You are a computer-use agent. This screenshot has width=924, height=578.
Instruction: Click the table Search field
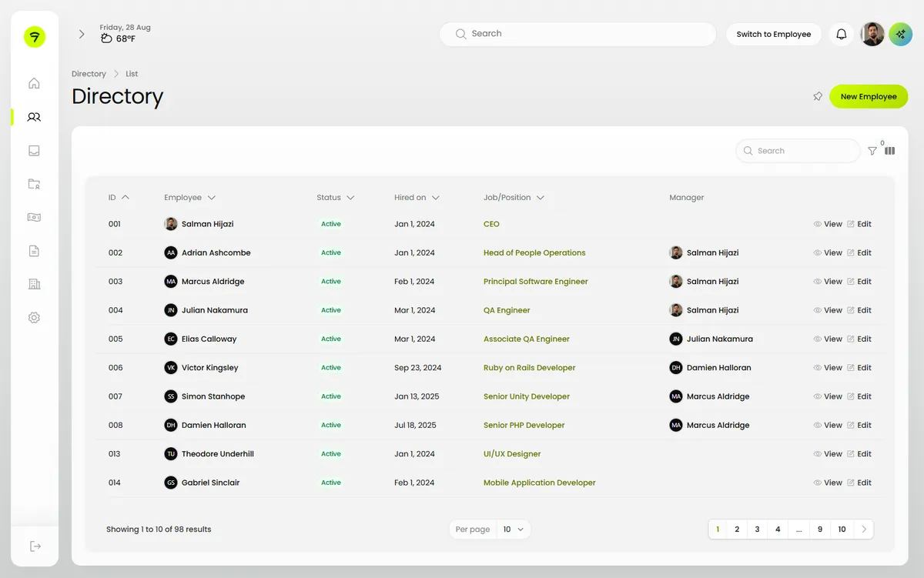click(798, 151)
